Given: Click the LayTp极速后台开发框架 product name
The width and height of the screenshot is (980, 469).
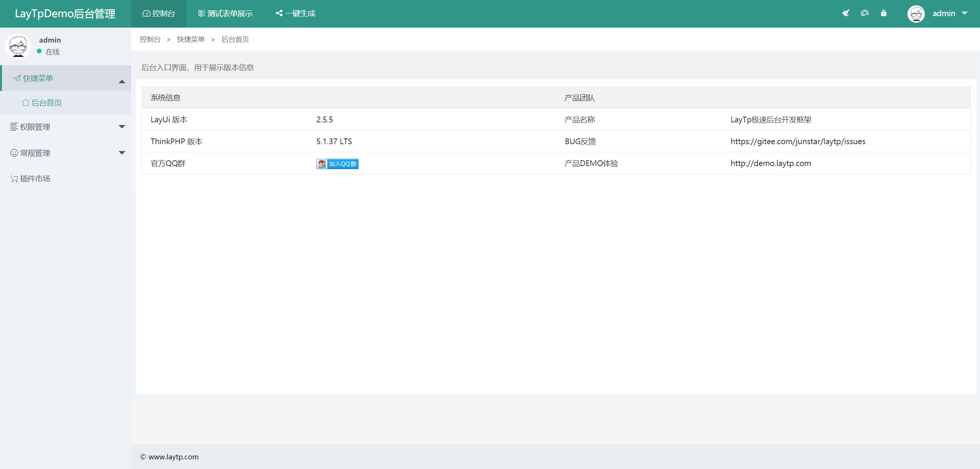Looking at the screenshot, I should point(771,120).
